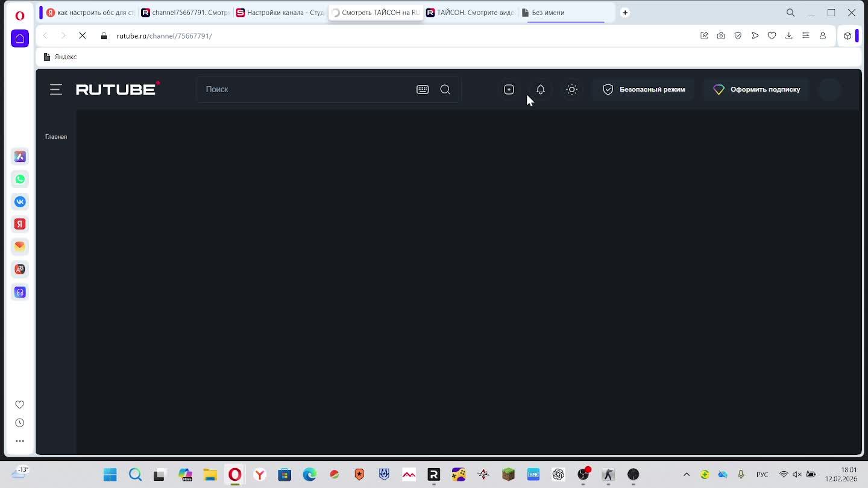Open Windows Start menu

coord(110,475)
